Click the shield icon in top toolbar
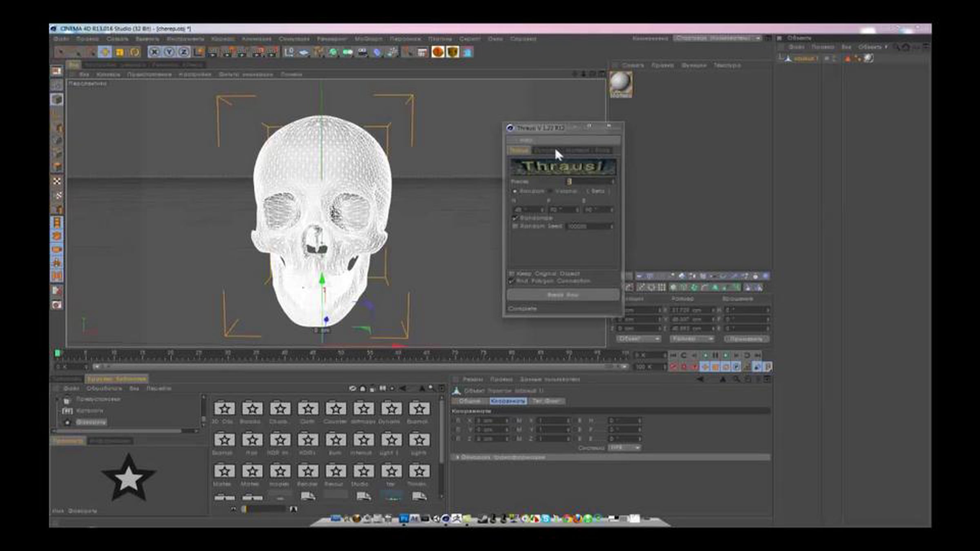 point(453,52)
